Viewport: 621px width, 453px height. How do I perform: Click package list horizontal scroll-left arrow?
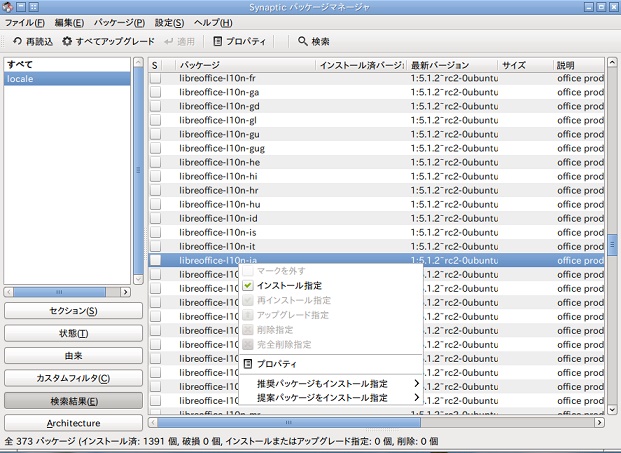coord(153,423)
